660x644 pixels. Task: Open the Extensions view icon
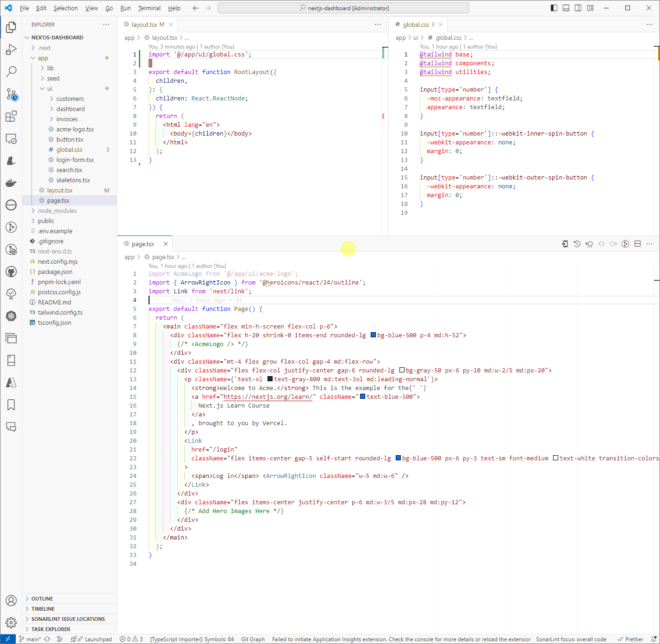point(11,116)
